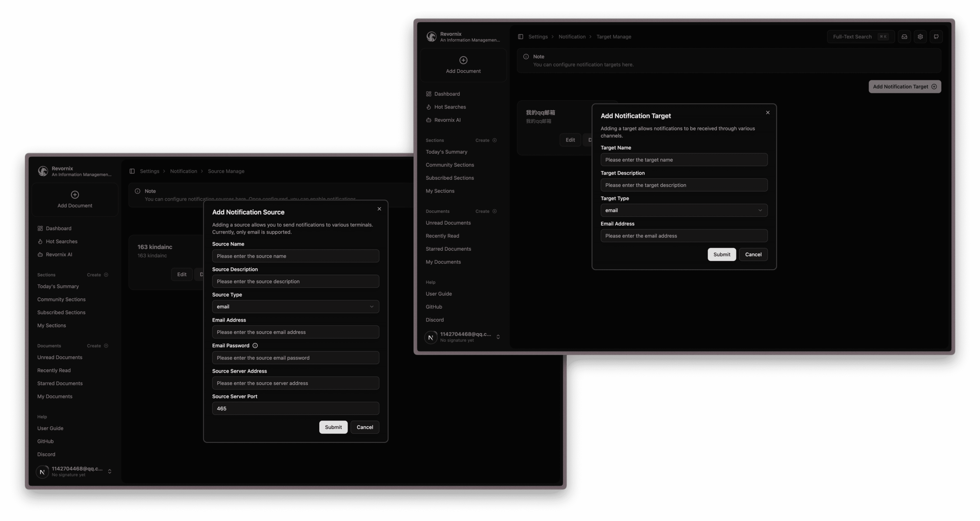Open Hot Searches in Target Manage sidebar
Viewport: 980px width, 521px height.
coord(450,107)
